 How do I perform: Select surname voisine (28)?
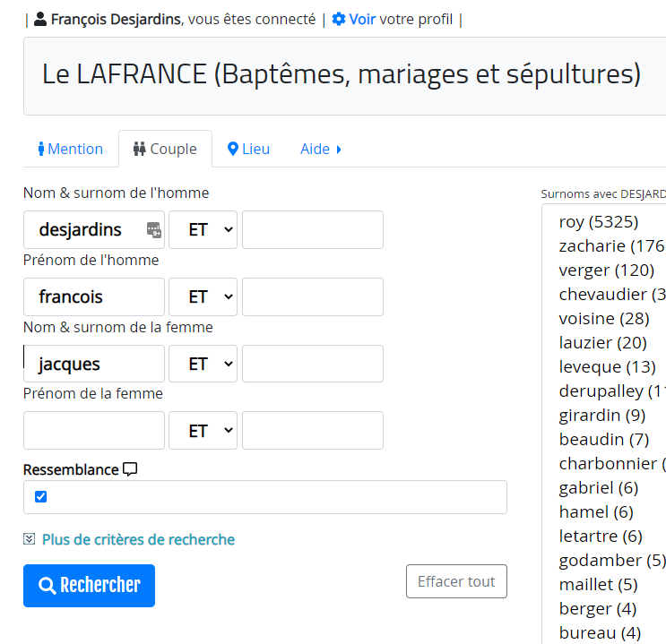coord(604,318)
